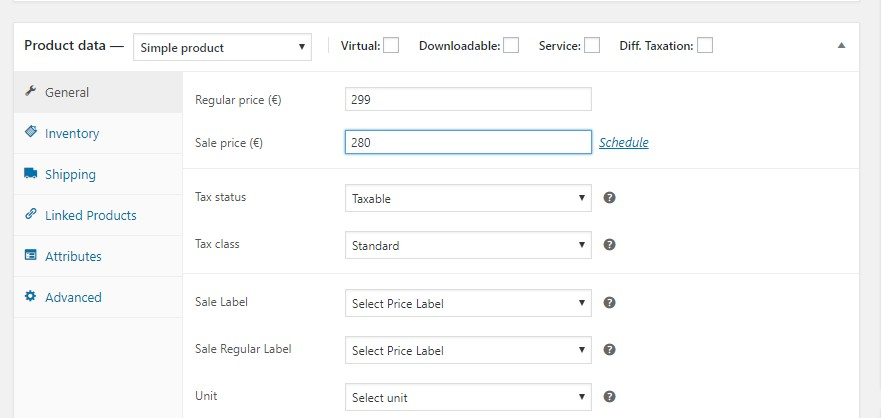Click the gear icon for Advanced
Image resolution: width=881 pixels, height=418 pixels.
point(30,297)
